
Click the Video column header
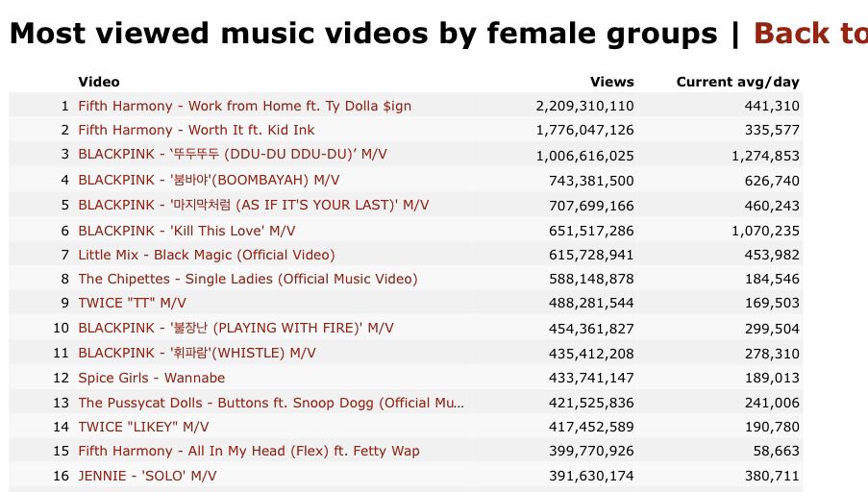[x=99, y=82]
